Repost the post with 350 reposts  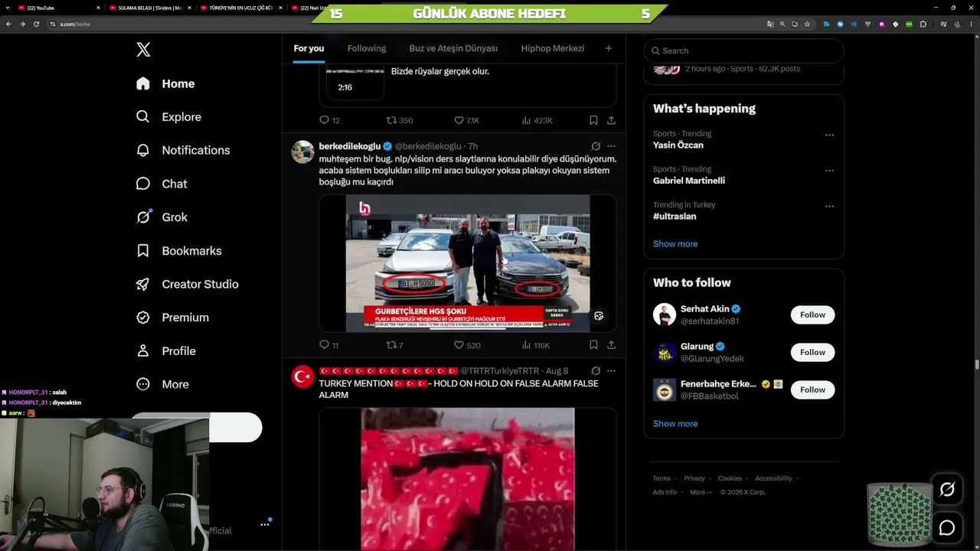(x=399, y=120)
